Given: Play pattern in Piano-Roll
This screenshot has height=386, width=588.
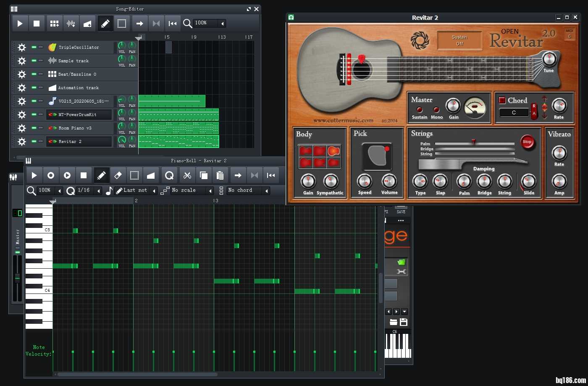Looking at the screenshot, I should coord(34,175).
